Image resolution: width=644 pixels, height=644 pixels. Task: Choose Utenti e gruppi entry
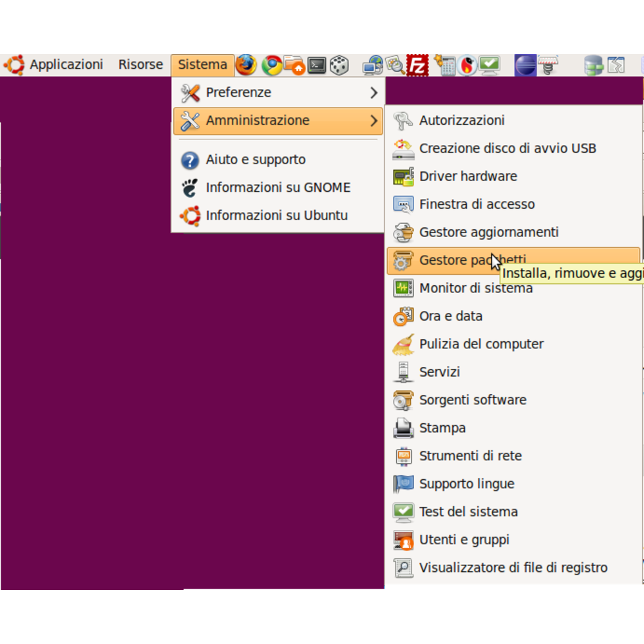tap(464, 540)
